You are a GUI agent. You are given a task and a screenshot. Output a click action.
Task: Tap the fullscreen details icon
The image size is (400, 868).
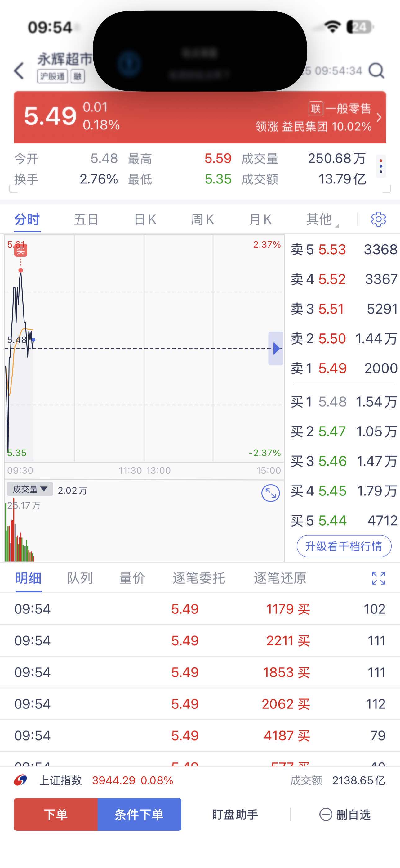pyautogui.click(x=378, y=578)
